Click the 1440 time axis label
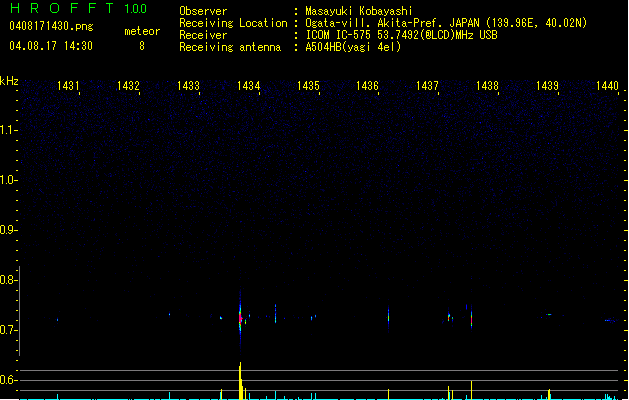This screenshot has height=400, width=629. [x=607, y=86]
